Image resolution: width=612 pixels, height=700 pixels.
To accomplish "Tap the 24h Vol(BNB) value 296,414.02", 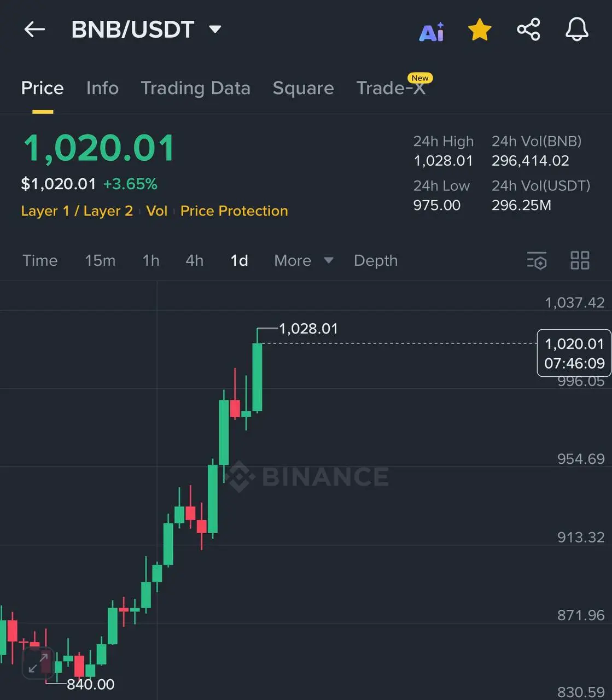I will (531, 161).
